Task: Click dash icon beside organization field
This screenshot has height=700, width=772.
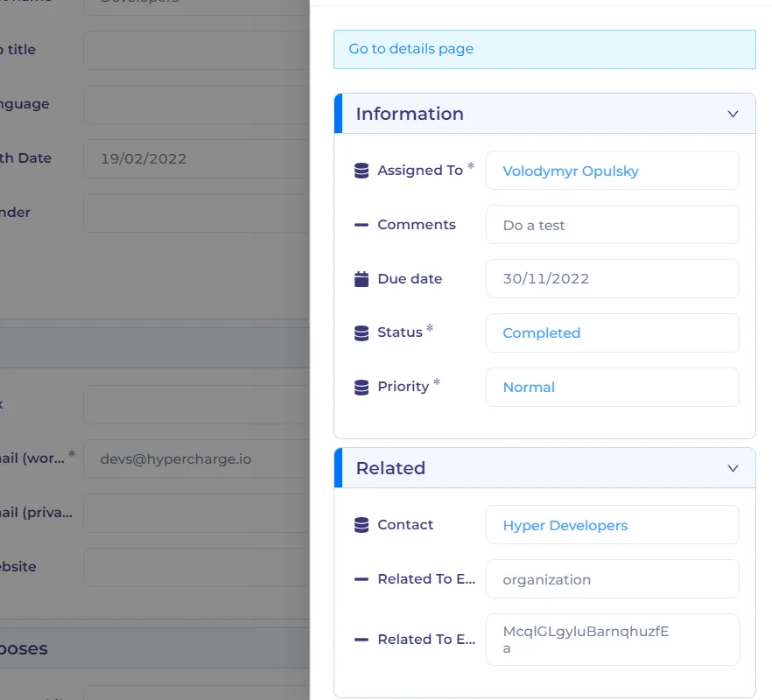Action: click(x=361, y=579)
